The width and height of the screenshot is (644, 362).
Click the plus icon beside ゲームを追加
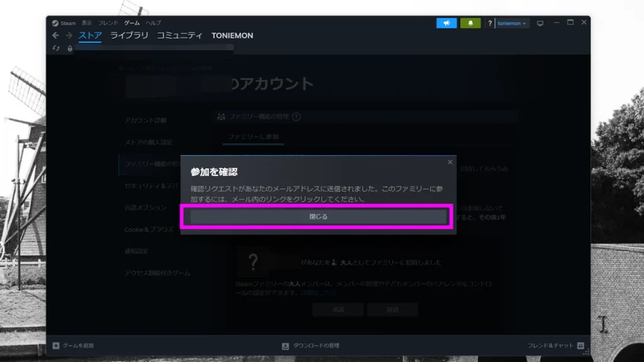[x=56, y=346]
